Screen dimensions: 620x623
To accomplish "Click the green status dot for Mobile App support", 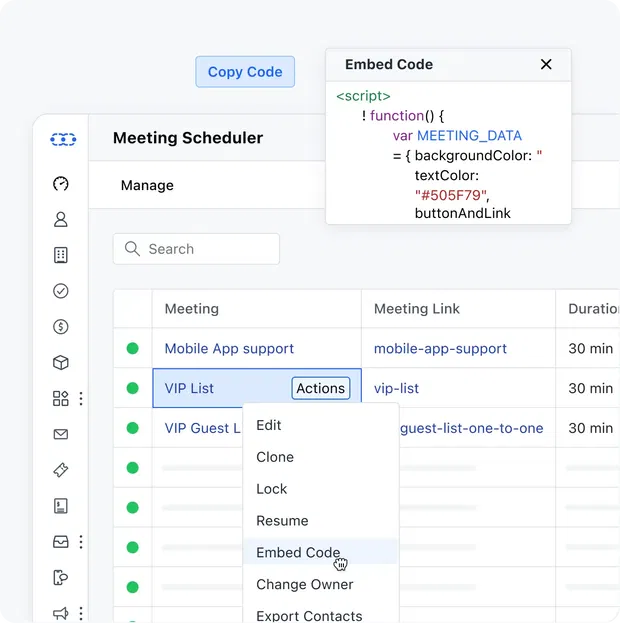I will click(132, 348).
